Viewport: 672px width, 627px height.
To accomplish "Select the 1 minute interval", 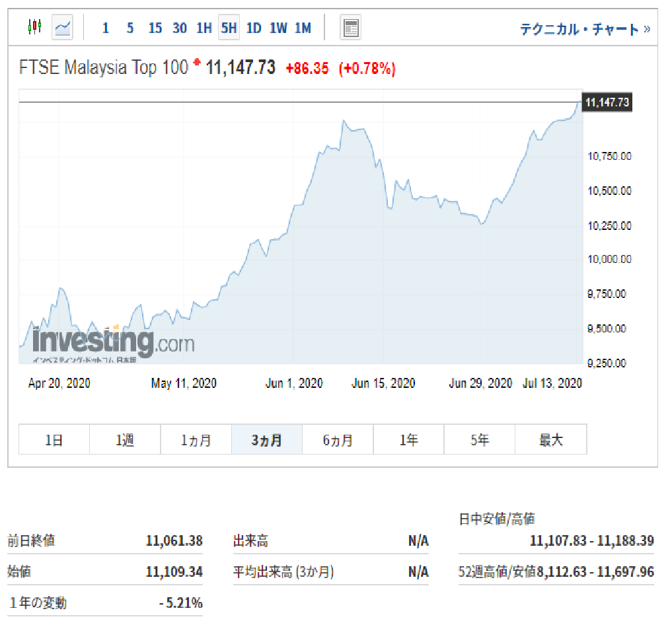I will click(x=106, y=28).
